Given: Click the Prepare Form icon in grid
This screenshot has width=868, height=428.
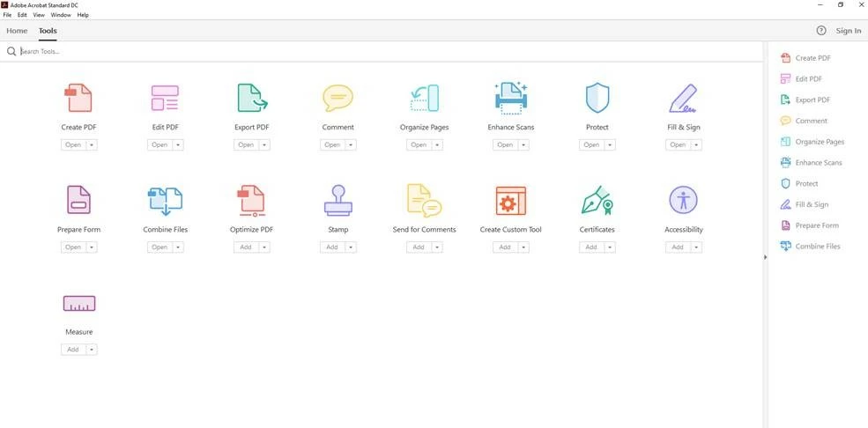Looking at the screenshot, I should tap(78, 200).
